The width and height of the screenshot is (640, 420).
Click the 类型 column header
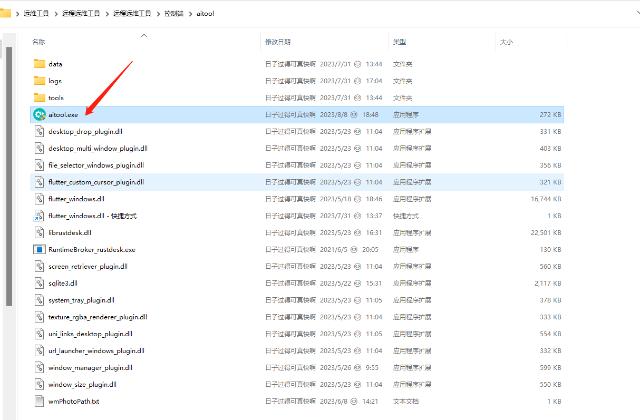tap(399, 43)
